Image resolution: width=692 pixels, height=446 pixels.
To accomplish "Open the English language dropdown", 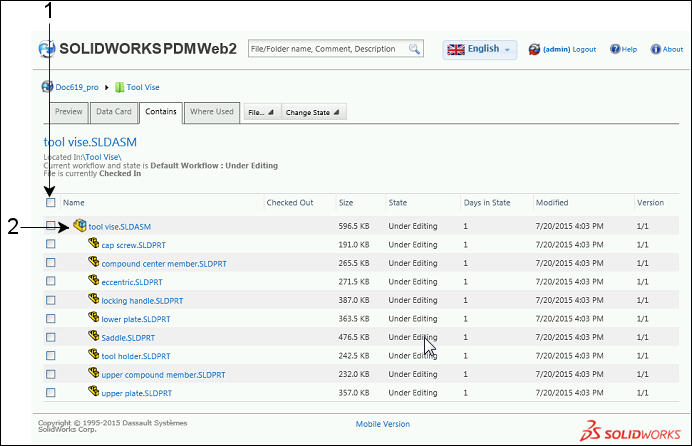I will pyautogui.click(x=480, y=49).
